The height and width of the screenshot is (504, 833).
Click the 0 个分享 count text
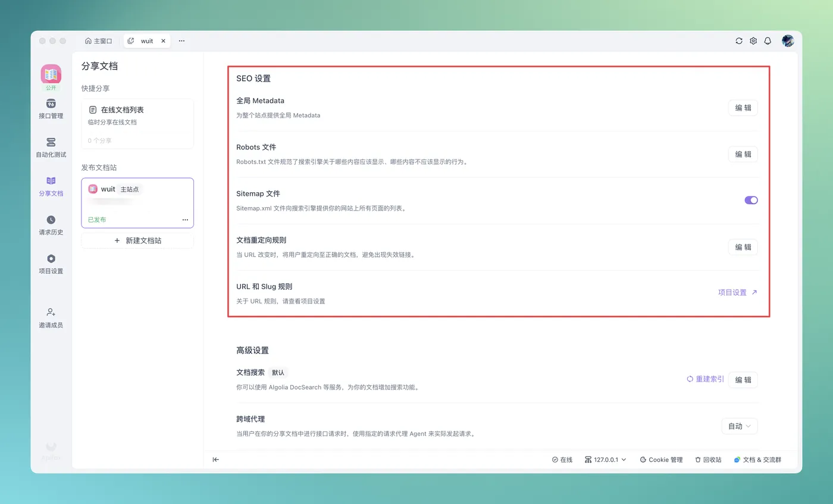99,141
